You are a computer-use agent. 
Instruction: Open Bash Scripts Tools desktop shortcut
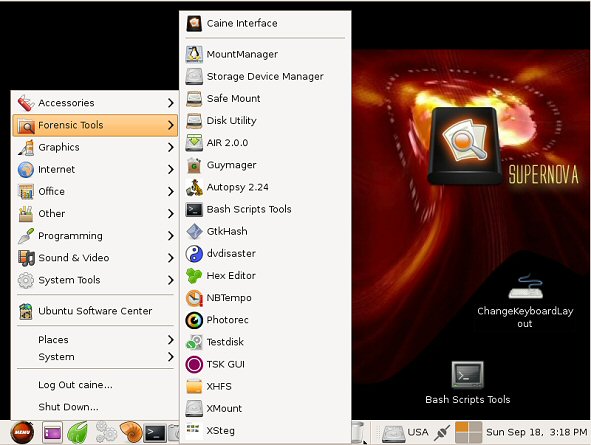point(467,383)
